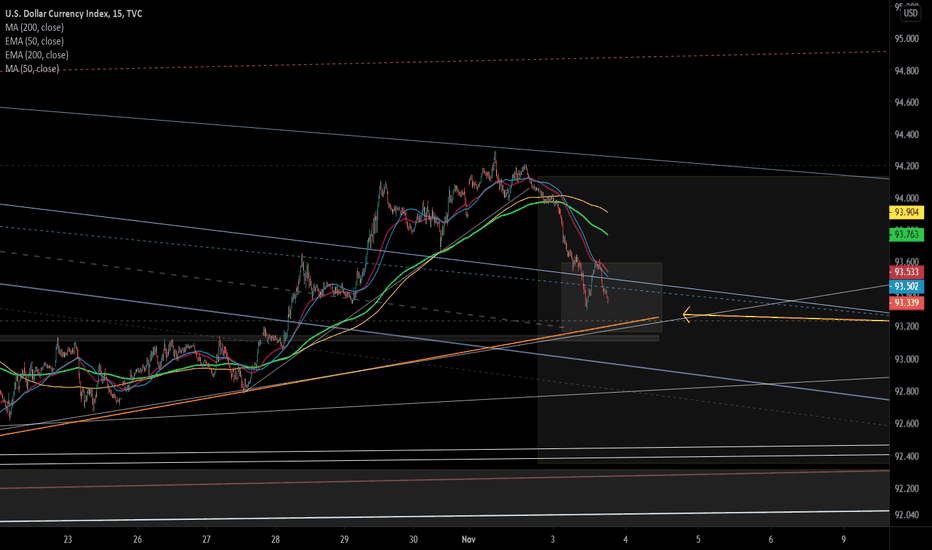The image size is (932, 550).
Task: Click the 3 date on time axis
Action: [553, 539]
